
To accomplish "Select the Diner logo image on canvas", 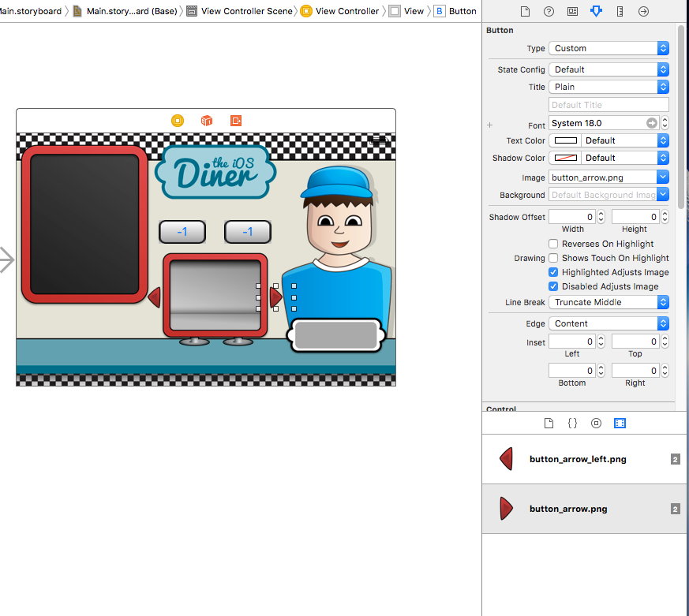I will click(215, 173).
